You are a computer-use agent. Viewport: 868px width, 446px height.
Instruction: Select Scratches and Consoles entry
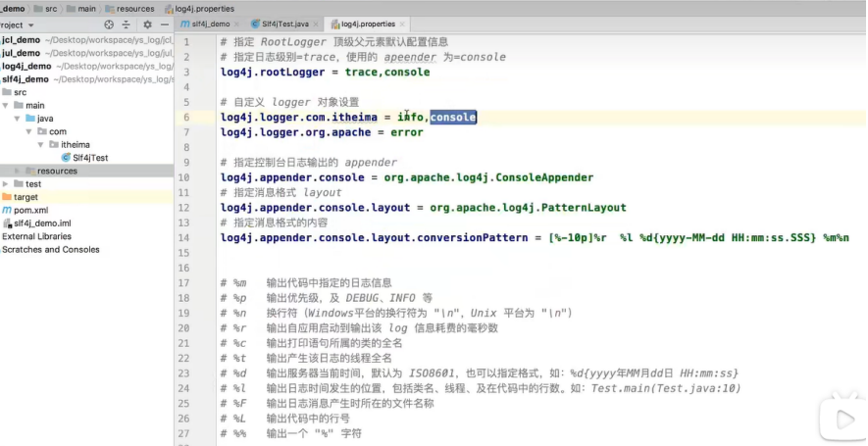(x=51, y=250)
